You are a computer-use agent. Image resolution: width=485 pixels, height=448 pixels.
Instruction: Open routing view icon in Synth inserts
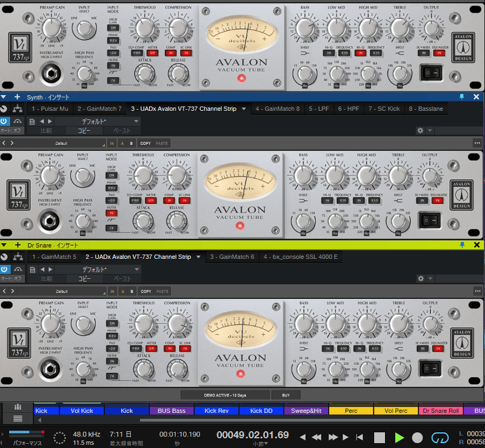18,109
